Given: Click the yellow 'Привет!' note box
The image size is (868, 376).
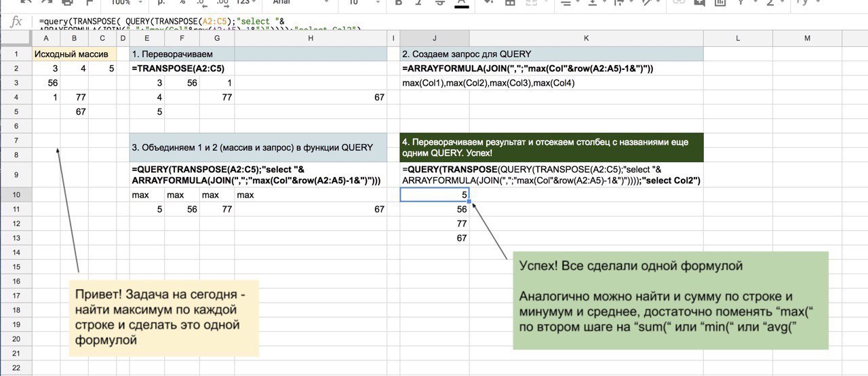Looking at the screenshot, I should tap(164, 317).
